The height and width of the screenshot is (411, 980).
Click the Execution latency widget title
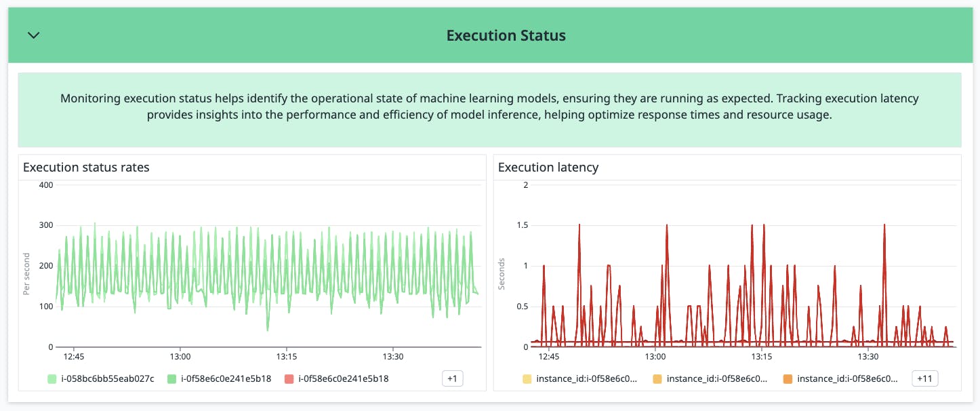click(548, 168)
